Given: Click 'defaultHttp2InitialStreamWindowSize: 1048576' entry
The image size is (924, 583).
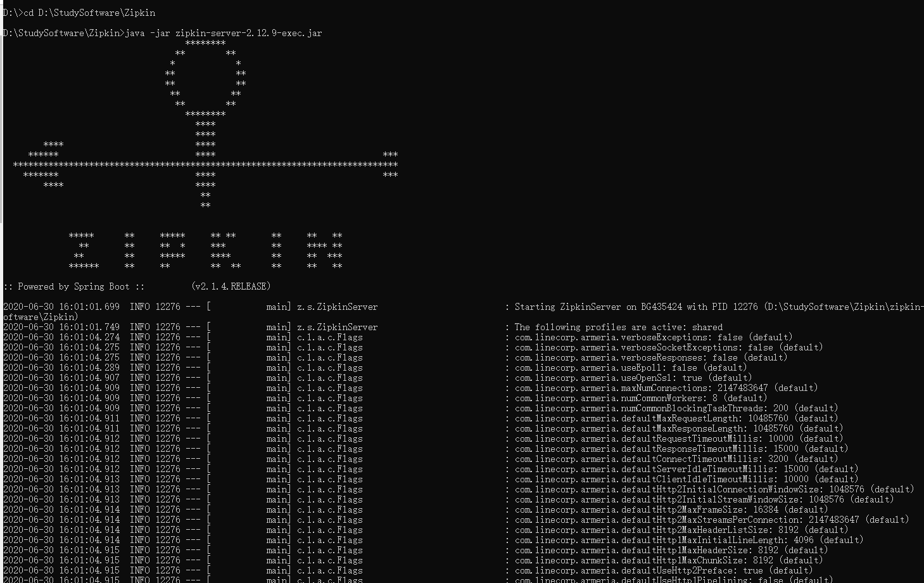Looking at the screenshot, I should click(733, 499).
